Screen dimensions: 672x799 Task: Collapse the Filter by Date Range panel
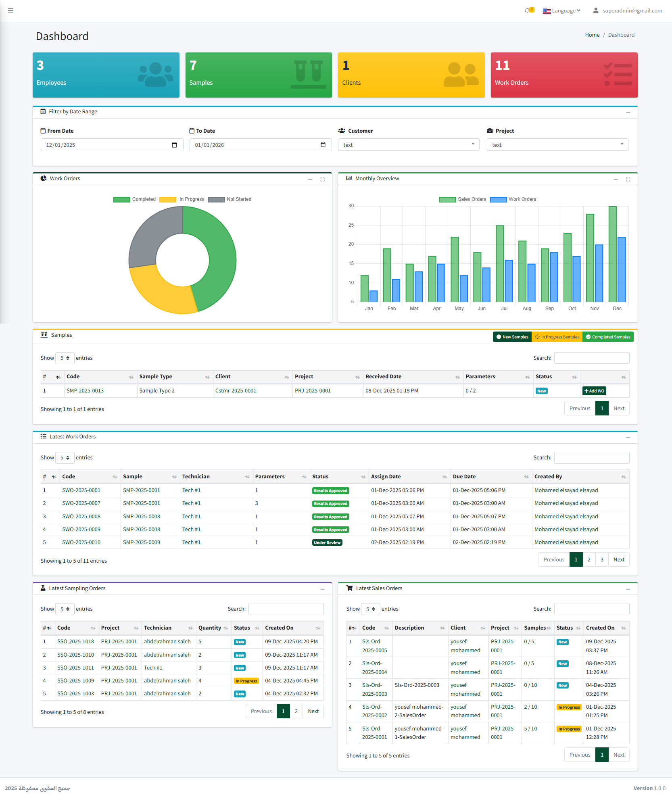pos(628,113)
